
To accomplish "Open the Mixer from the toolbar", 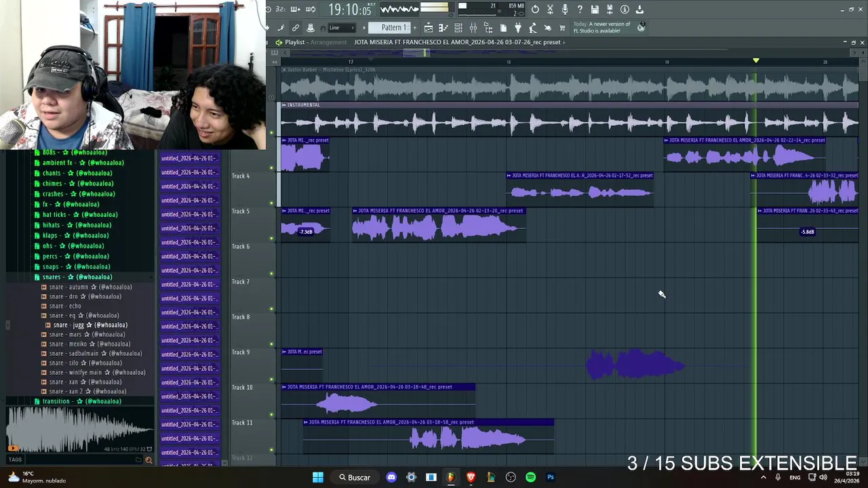I will tap(473, 28).
